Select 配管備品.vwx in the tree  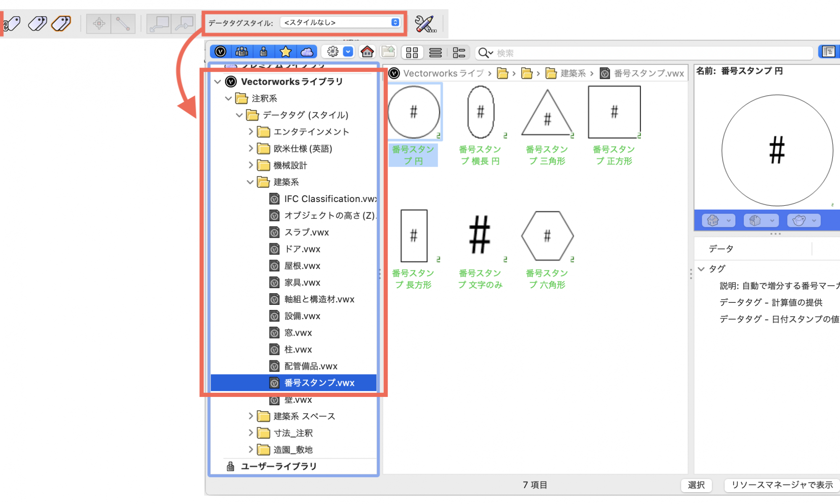tap(303, 366)
